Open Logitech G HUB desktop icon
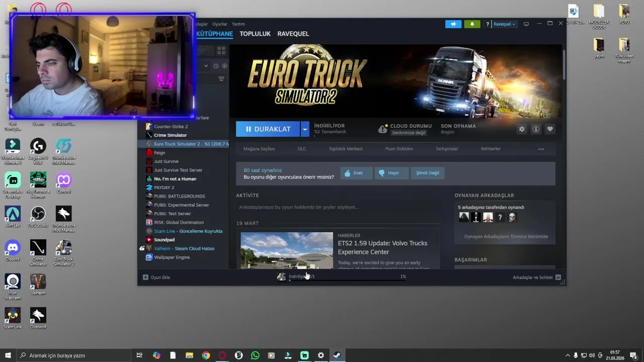The height and width of the screenshot is (362, 644). pyautogui.click(x=38, y=151)
